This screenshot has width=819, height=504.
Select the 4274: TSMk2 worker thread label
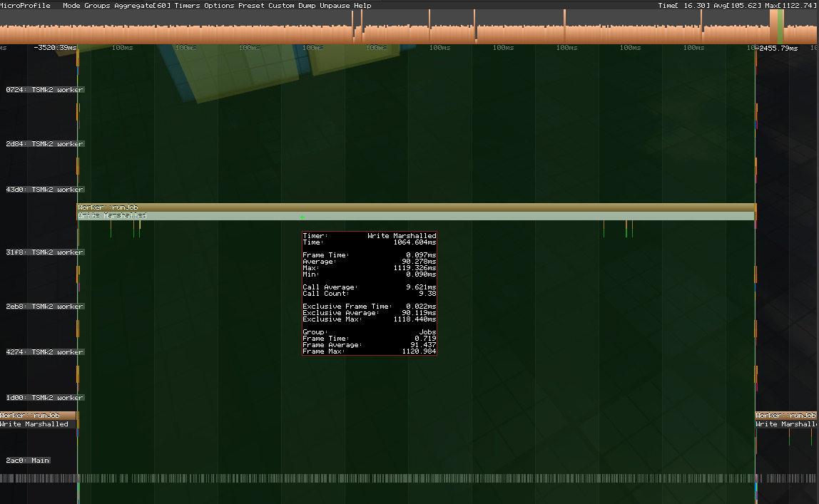click(x=45, y=352)
